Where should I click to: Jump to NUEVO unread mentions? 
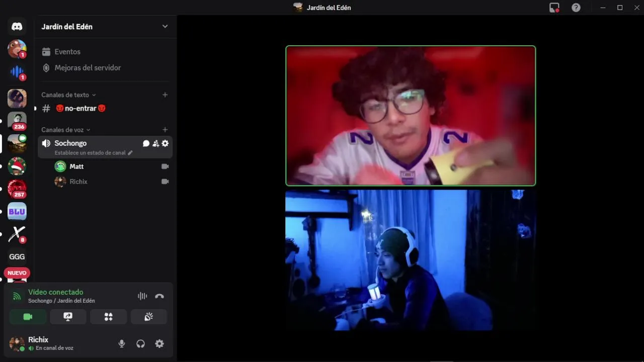(x=17, y=273)
